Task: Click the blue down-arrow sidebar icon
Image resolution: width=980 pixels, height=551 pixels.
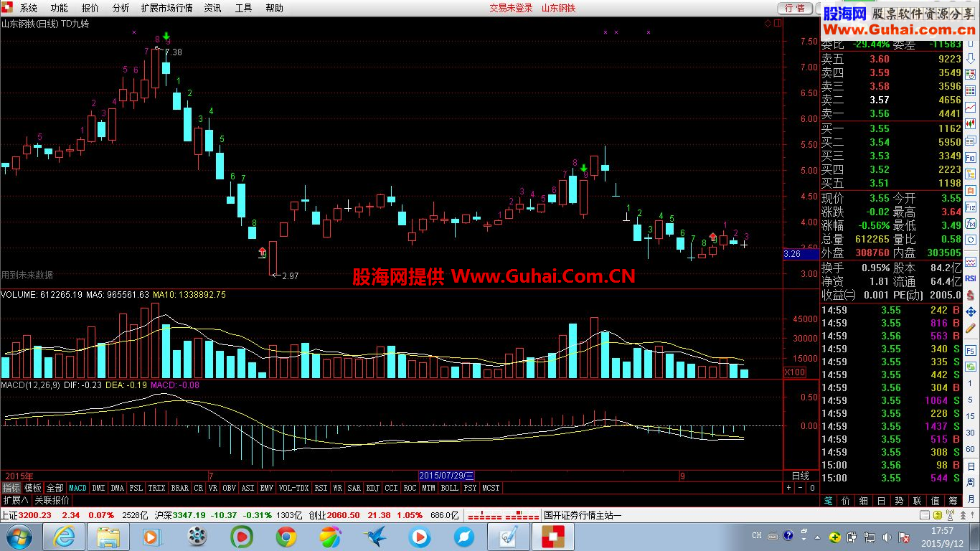Action: click(970, 60)
